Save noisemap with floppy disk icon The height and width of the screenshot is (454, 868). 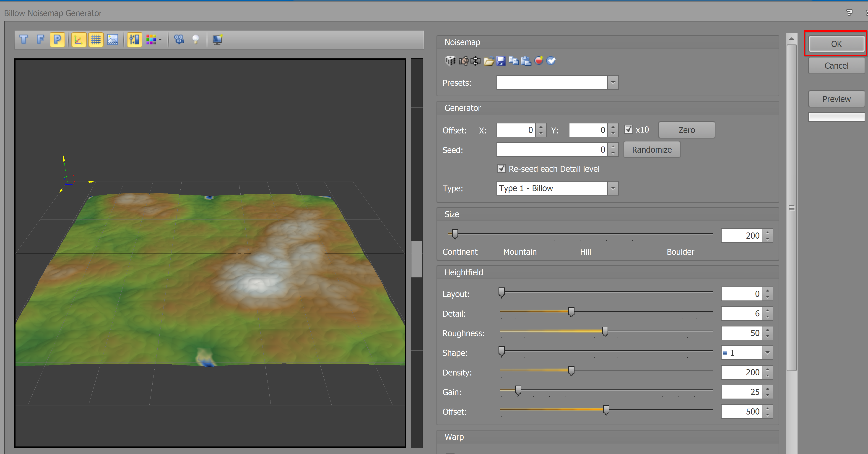501,61
